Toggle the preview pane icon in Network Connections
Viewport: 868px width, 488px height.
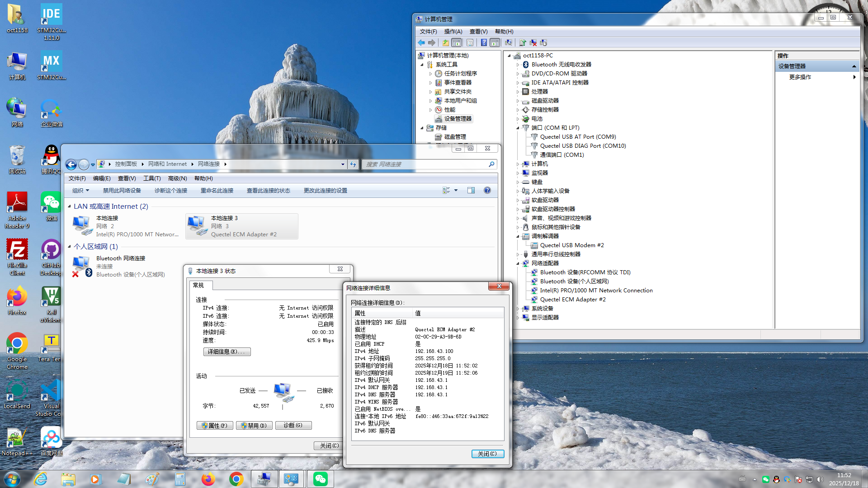(471, 190)
